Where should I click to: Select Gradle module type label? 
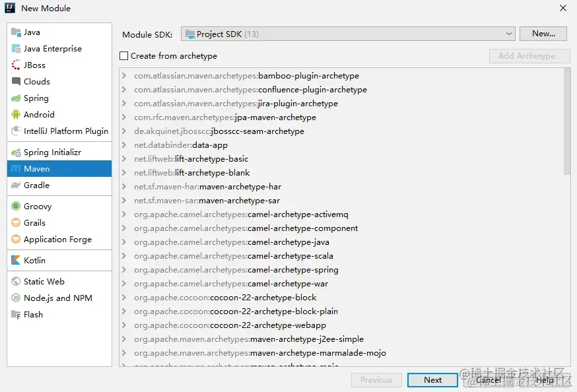coord(36,185)
